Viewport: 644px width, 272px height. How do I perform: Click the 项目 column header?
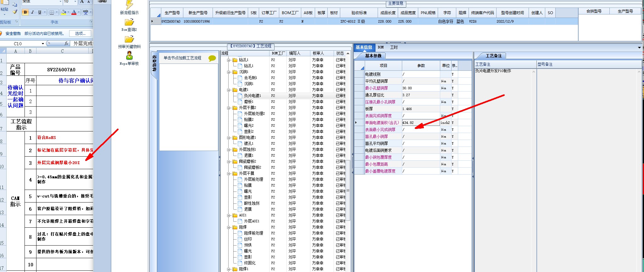point(383,65)
